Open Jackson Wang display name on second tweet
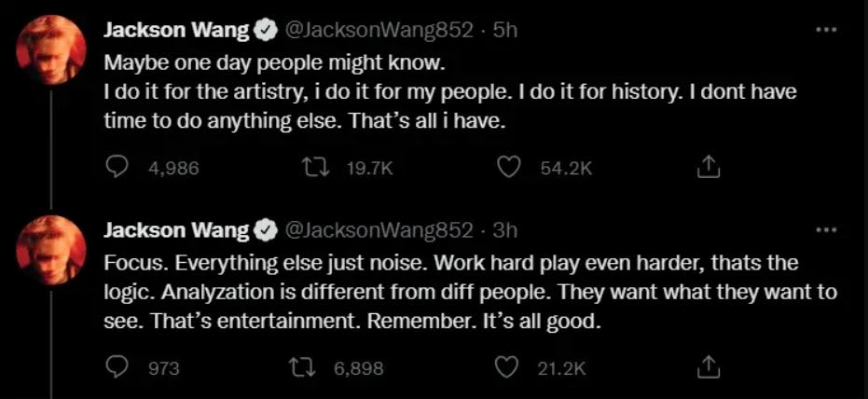Viewport: 868px width, 399px height. click(177, 231)
